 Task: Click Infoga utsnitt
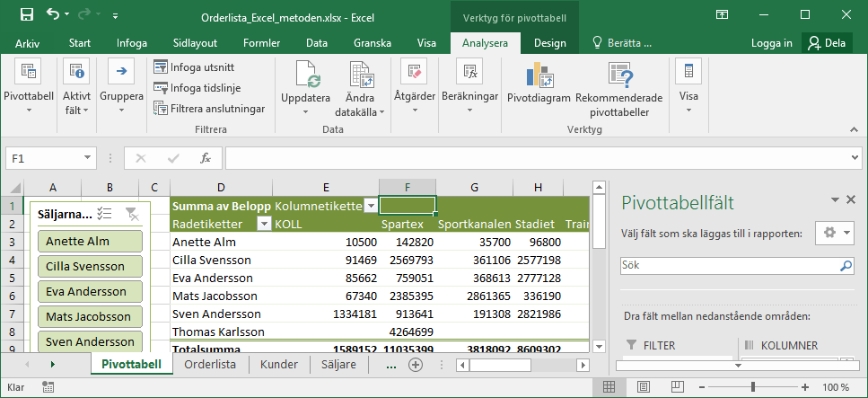[x=194, y=67]
